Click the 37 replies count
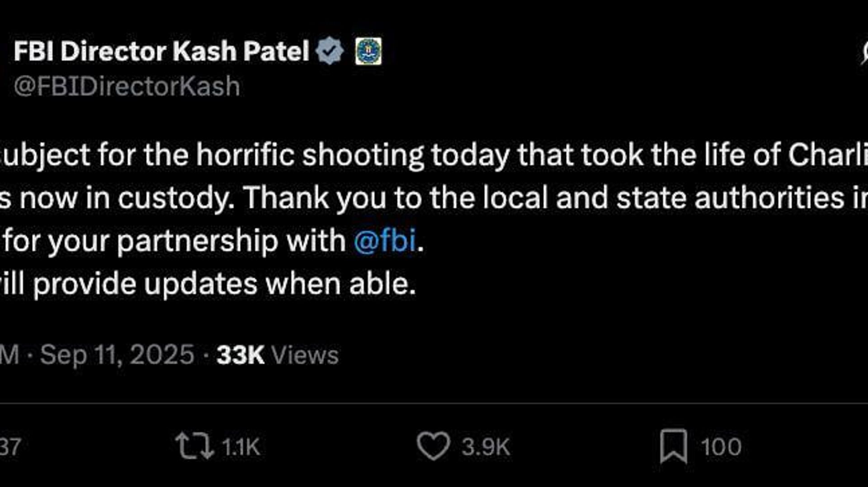Screen dimensions: 868x487 [10, 447]
